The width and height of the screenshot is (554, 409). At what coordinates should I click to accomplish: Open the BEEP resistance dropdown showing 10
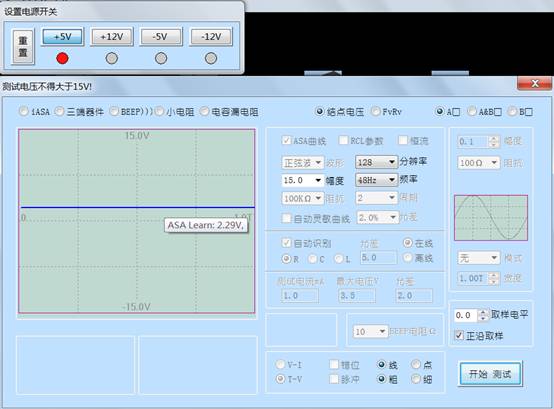(x=370, y=332)
